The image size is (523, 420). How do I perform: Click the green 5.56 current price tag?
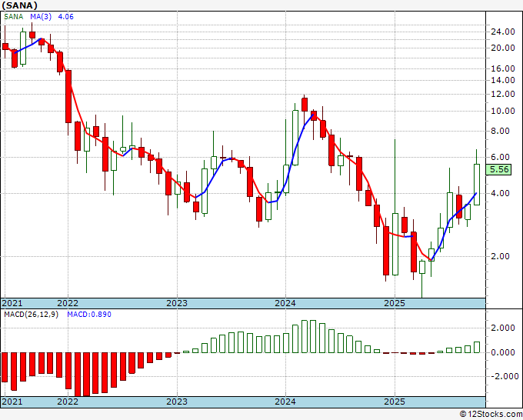pyautogui.click(x=499, y=169)
